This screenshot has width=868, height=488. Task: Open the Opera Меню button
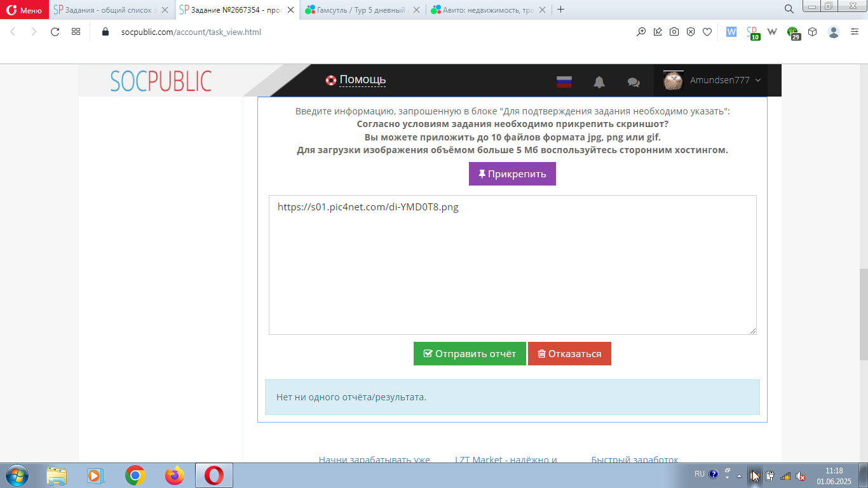(x=24, y=10)
